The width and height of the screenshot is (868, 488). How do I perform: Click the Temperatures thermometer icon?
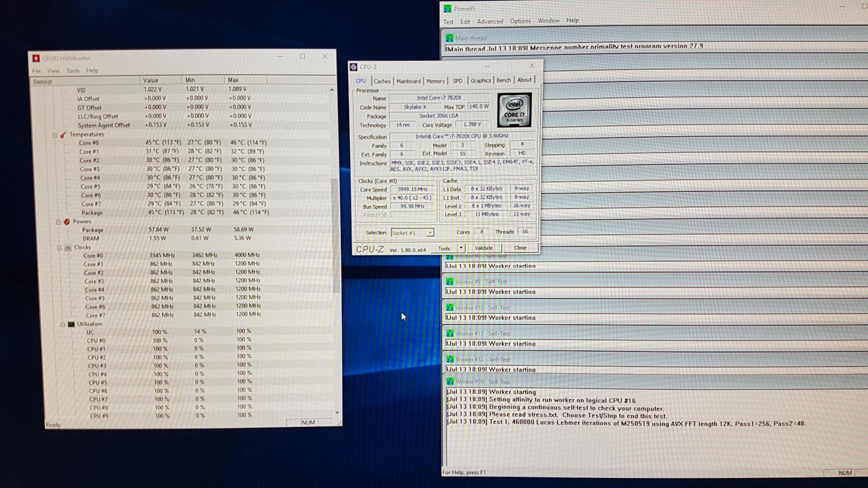click(x=63, y=135)
